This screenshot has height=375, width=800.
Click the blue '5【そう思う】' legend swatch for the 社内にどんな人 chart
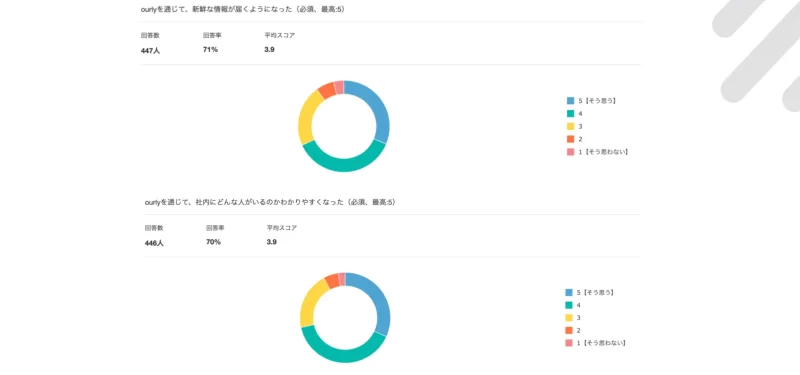tap(569, 293)
